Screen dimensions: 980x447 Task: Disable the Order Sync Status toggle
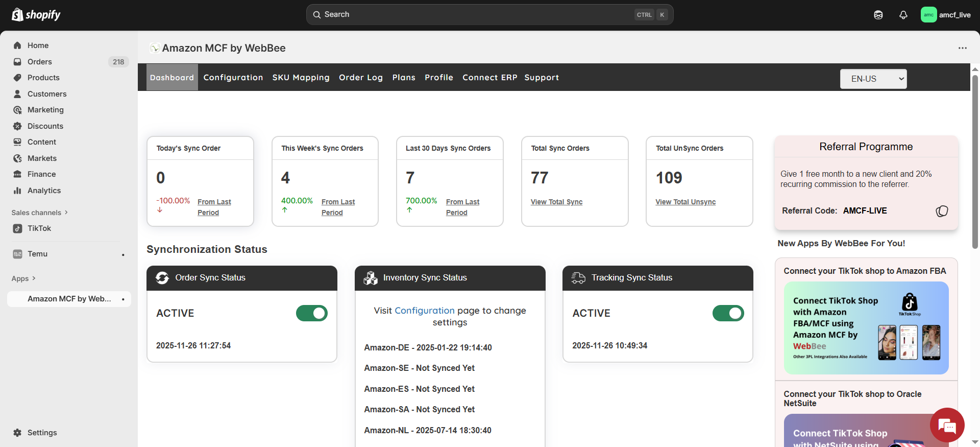(x=311, y=313)
